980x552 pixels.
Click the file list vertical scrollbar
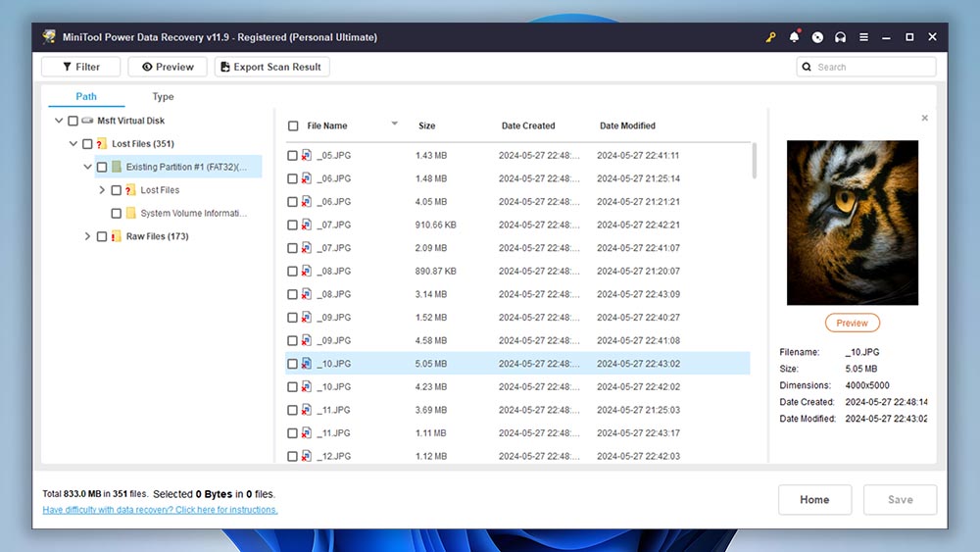pyautogui.click(x=754, y=161)
